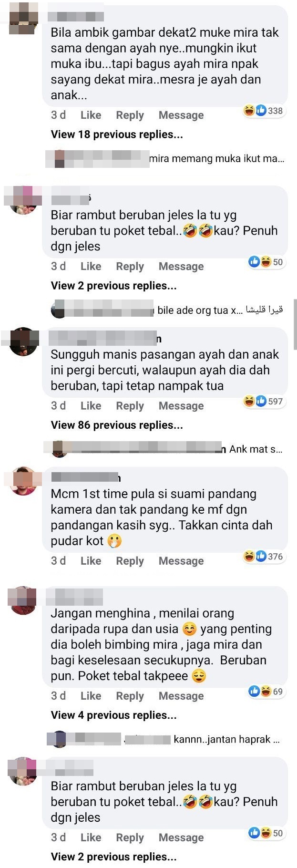Open profile picture of 'Sungguh manis' commenter
Image resolution: width=297 pixels, height=868 pixels.
(23, 341)
